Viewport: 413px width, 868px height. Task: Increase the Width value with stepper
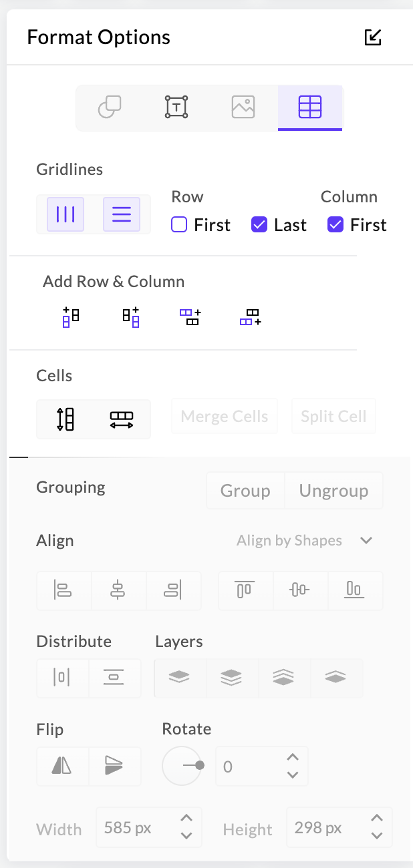(186, 819)
